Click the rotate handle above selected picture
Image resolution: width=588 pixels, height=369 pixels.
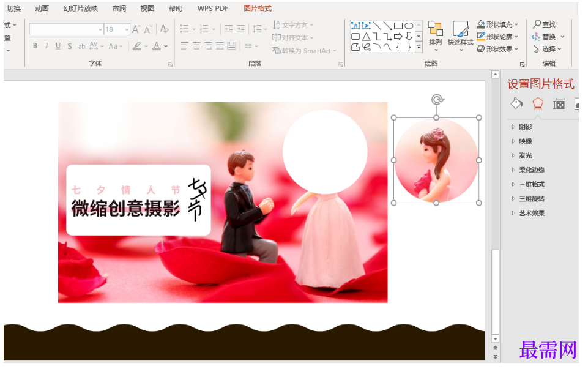pyautogui.click(x=436, y=100)
